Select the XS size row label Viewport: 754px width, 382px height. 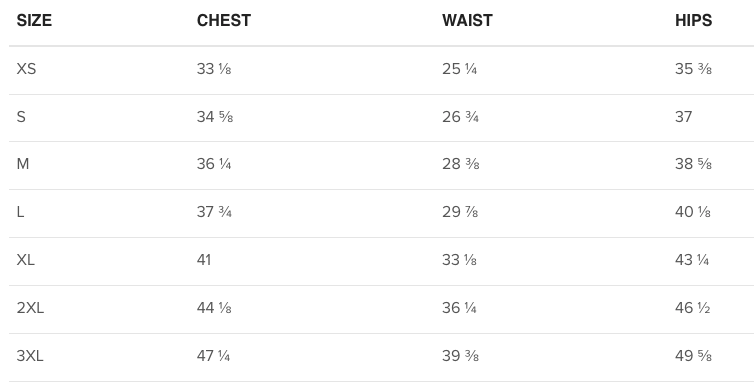click(x=26, y=69)
